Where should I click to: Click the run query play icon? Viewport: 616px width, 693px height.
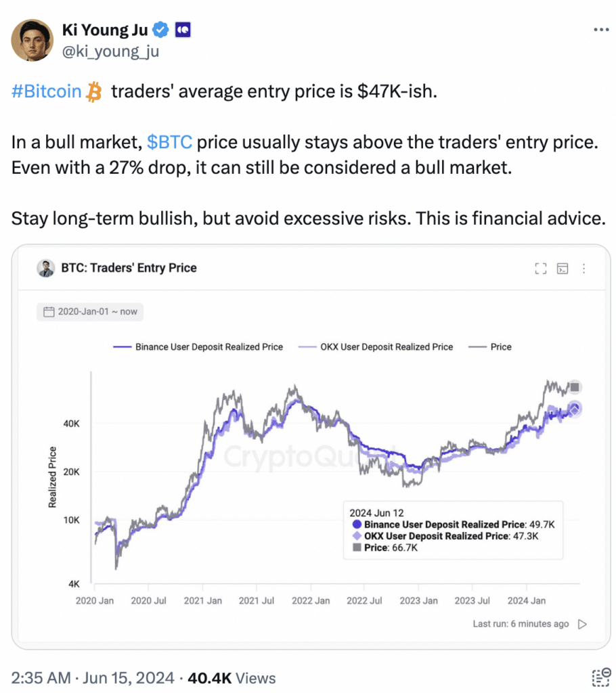point(581,624)
